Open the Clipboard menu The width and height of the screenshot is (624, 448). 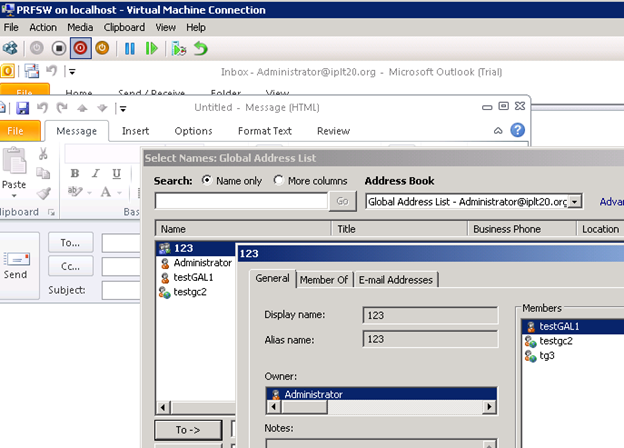(x=124, y=27)
